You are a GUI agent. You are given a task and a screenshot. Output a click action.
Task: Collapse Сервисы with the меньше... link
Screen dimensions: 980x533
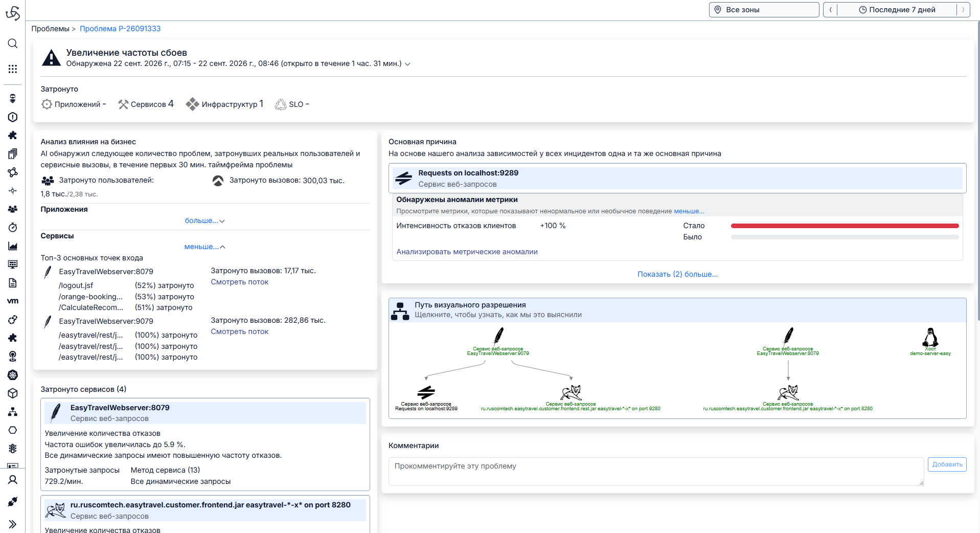(204, 247)
